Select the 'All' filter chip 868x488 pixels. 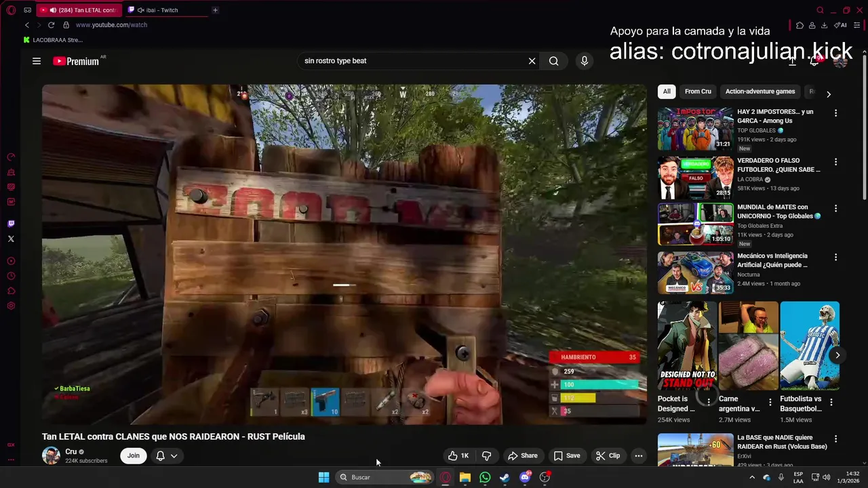[667, 91]
